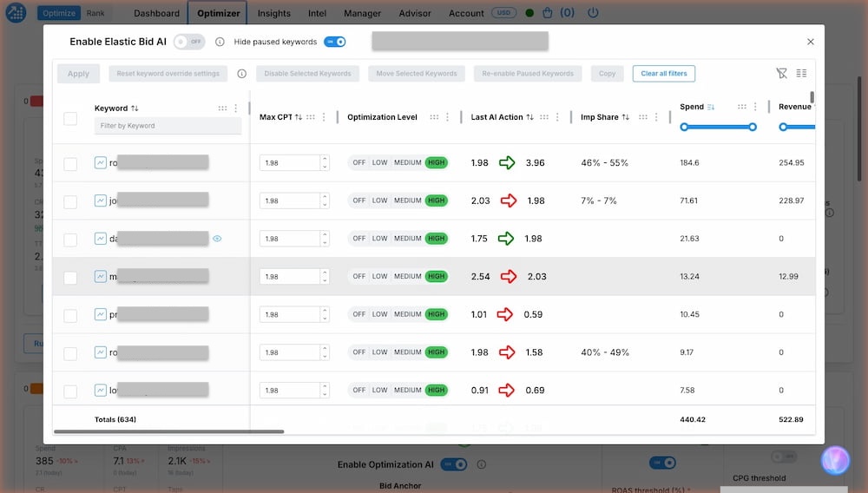Open Last AI Action column options menu
Screen dimensions: 868x493
tap(557, 117)
